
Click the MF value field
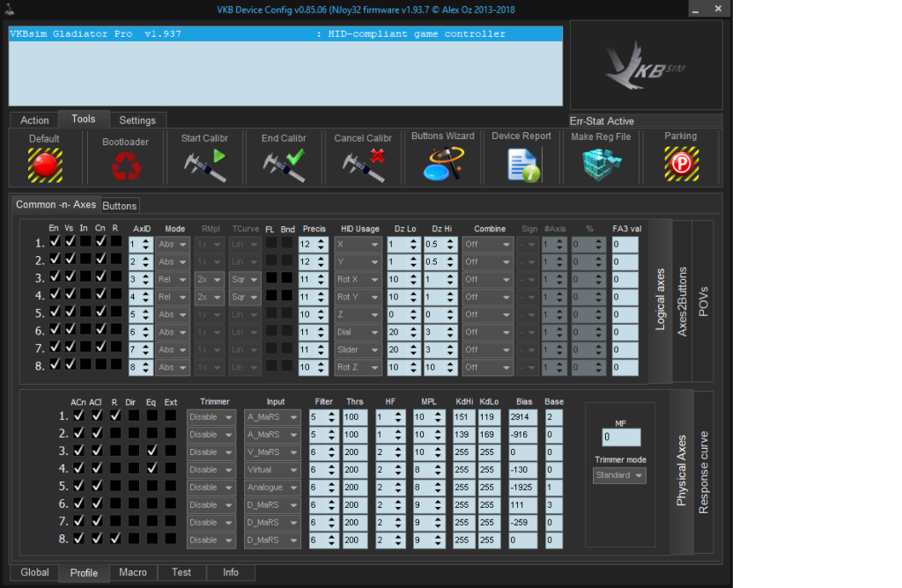tap(621, 437)
